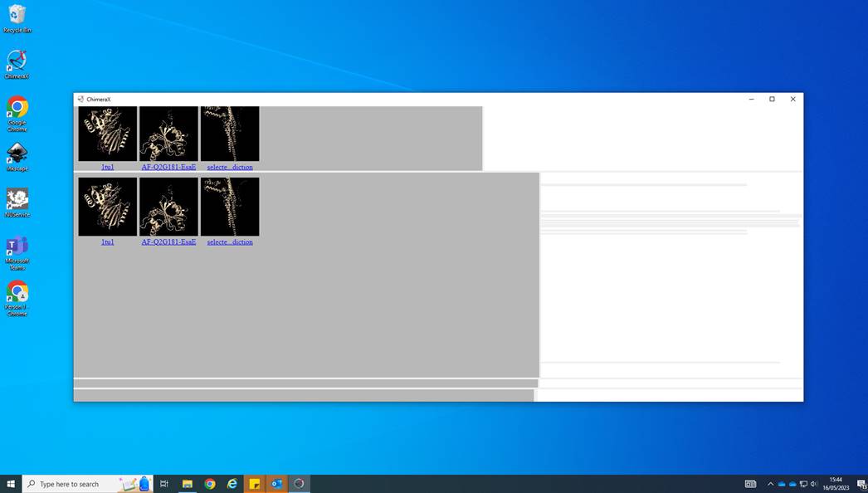
Task: Open Task View from the taskbar
Action: coord(163,483)
